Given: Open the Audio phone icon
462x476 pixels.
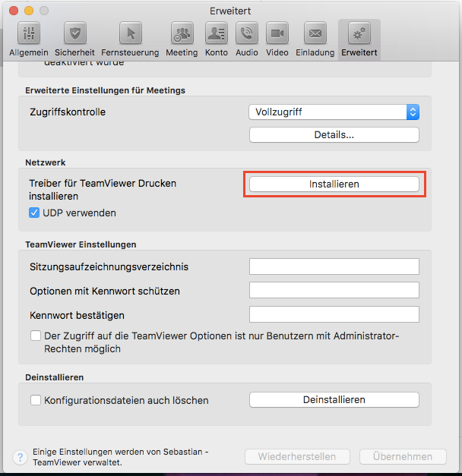Looking at the screenshot, I should click(x=247, y=33).
